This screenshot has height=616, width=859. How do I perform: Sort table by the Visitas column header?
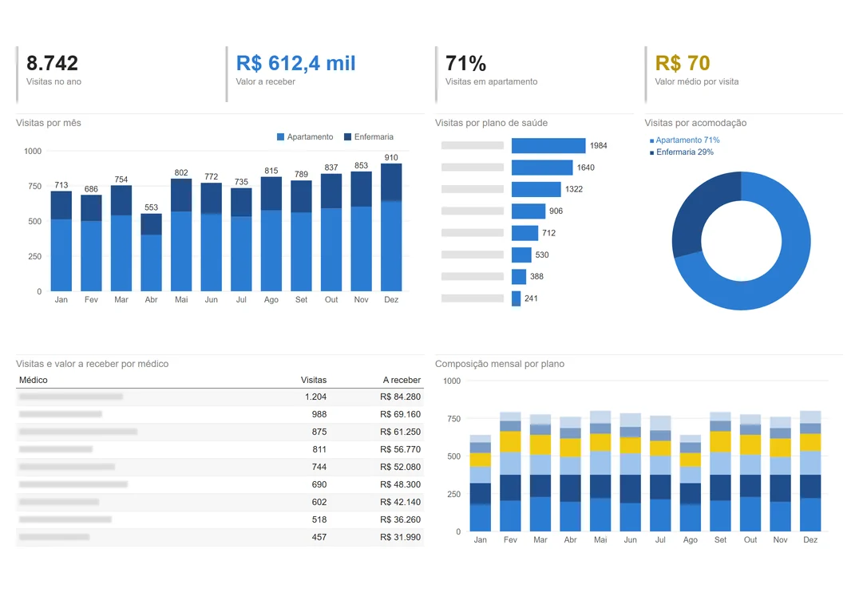pos(314,380)
